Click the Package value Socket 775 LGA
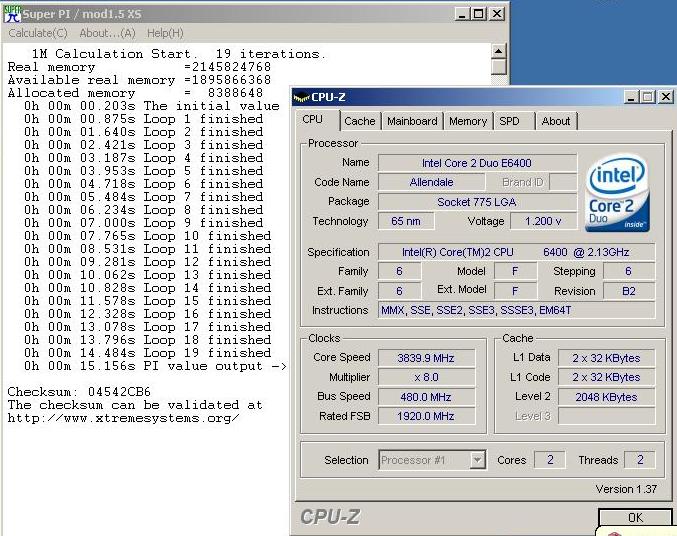Viewport: 677px width, 536px height. [x=477, y=202]
